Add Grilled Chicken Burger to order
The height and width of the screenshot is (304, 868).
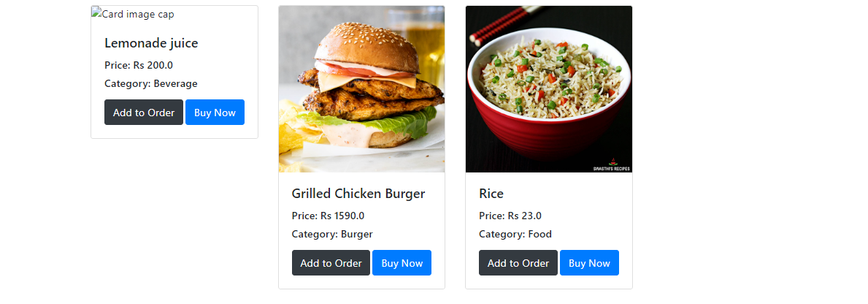tap(331, 263)
